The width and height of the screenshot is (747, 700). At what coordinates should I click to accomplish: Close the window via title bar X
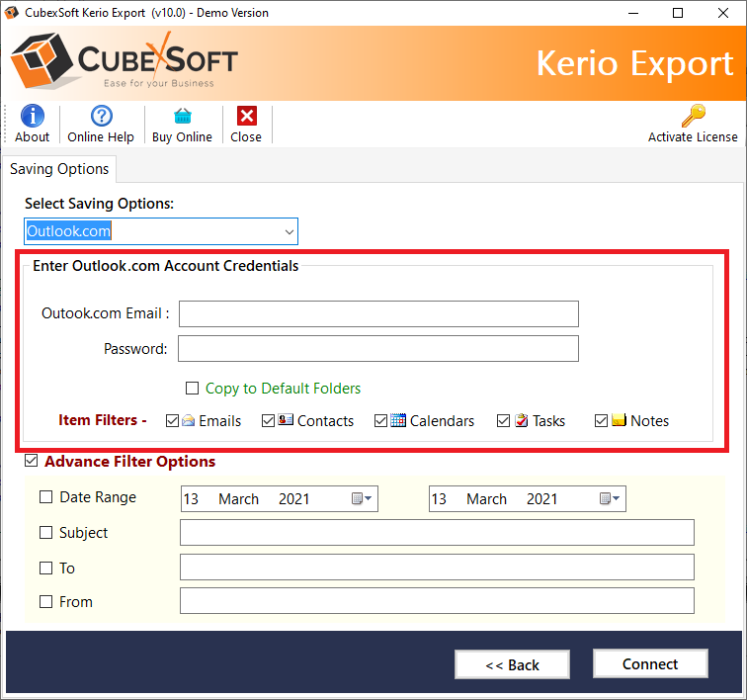point(722,13)
